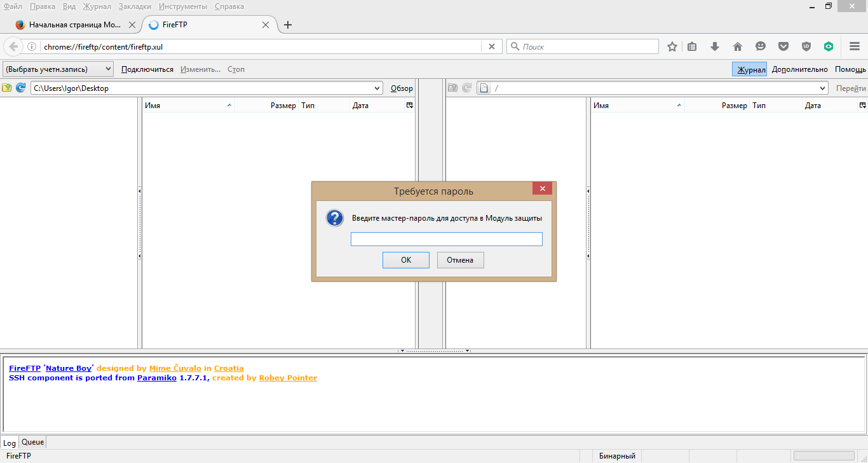Image resolution: width=868 pixels, height=463 pixels.
Task: Expand the local path dropdown arrow
Action: point(377,88)
